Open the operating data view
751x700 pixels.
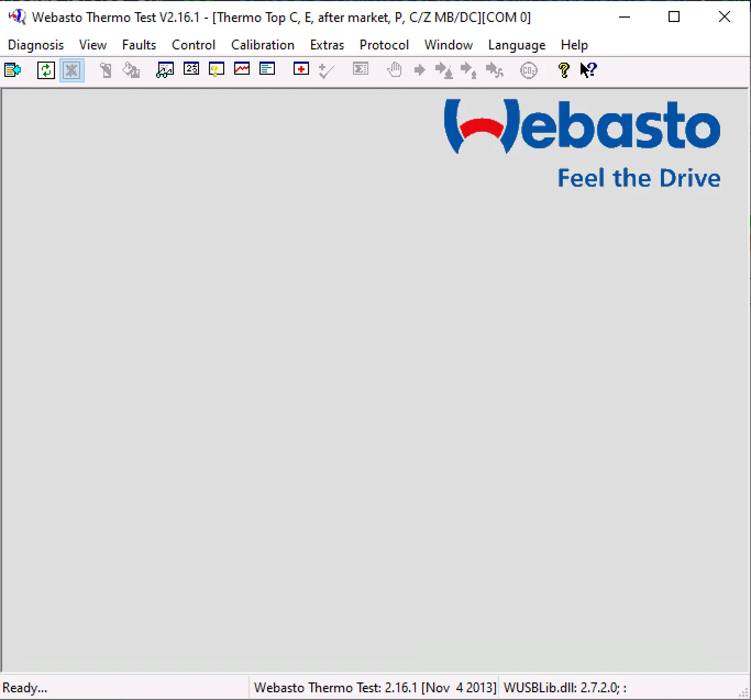[165, 70]
